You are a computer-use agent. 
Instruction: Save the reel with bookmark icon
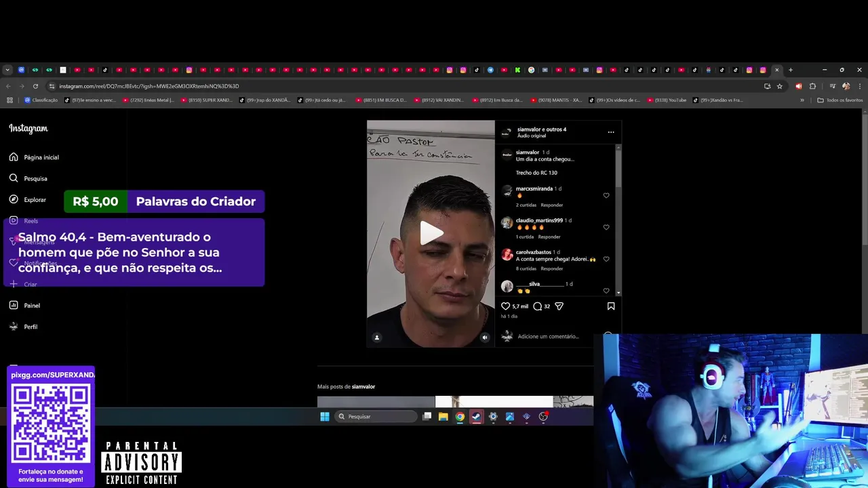[x=611, y=306]
